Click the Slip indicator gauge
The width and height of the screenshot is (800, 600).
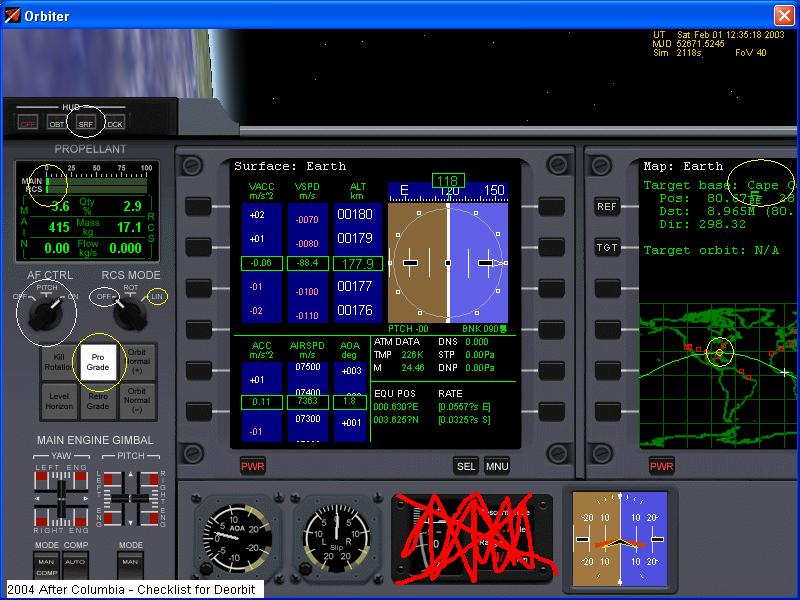(x=336, y=538)
